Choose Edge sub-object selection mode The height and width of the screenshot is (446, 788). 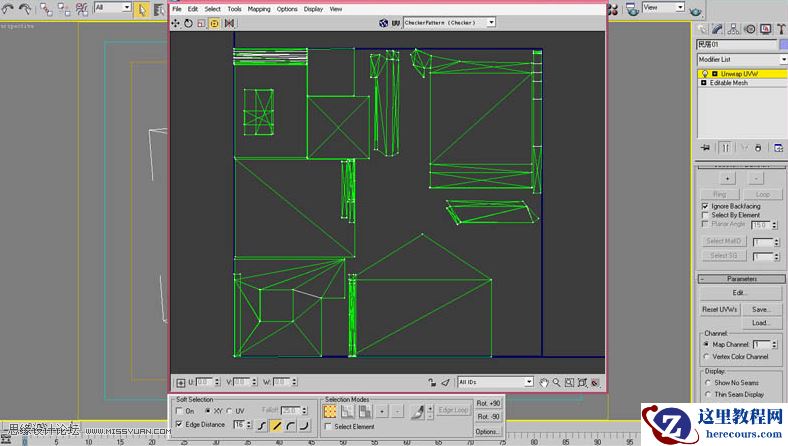pos(347,412)
